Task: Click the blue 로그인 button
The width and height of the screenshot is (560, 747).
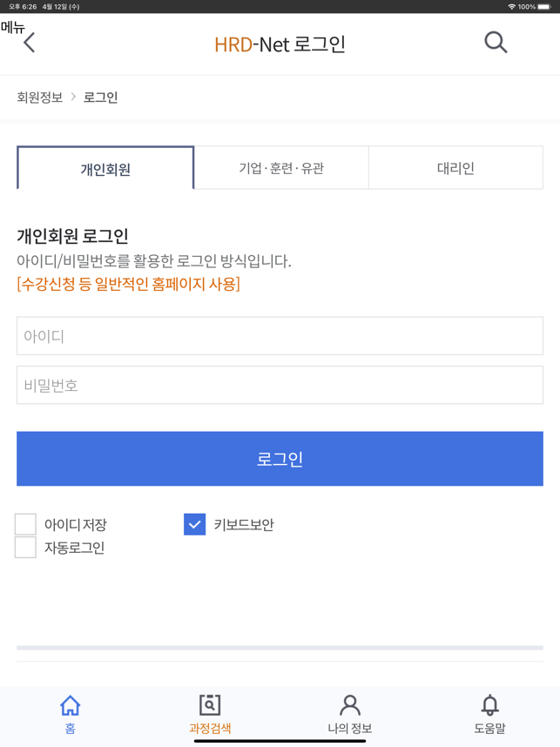Action: (280, 459)
